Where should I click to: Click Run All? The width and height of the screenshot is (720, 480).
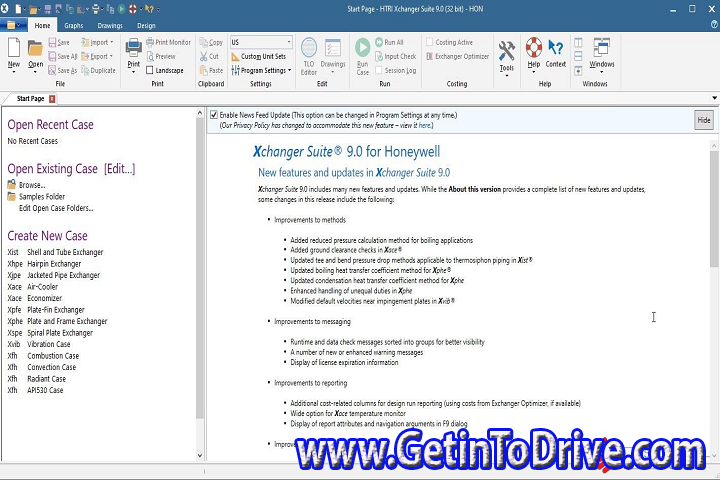click(389, 42)
